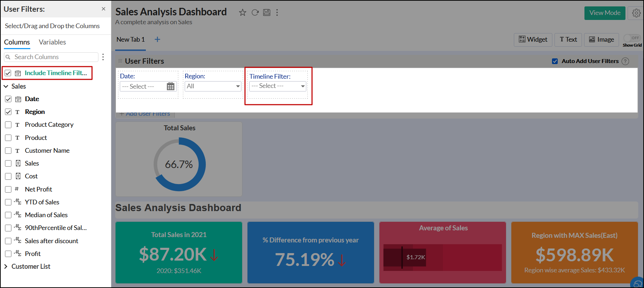
Task: Open the dashboard's more options menu
Action: pyautogui.click(x=277, y=12)
